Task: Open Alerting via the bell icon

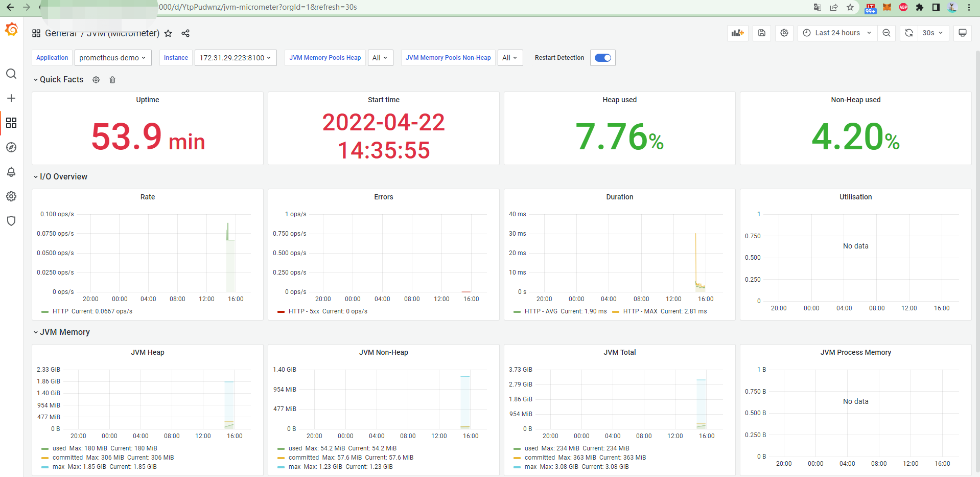Action: pyautogui.click(x=11, y=172)
